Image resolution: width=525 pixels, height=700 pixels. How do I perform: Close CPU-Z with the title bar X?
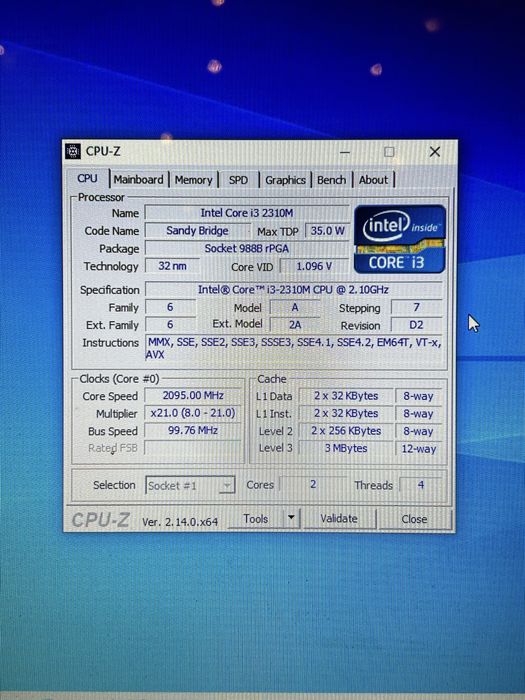pyautogui.click(x=434, y=152)
